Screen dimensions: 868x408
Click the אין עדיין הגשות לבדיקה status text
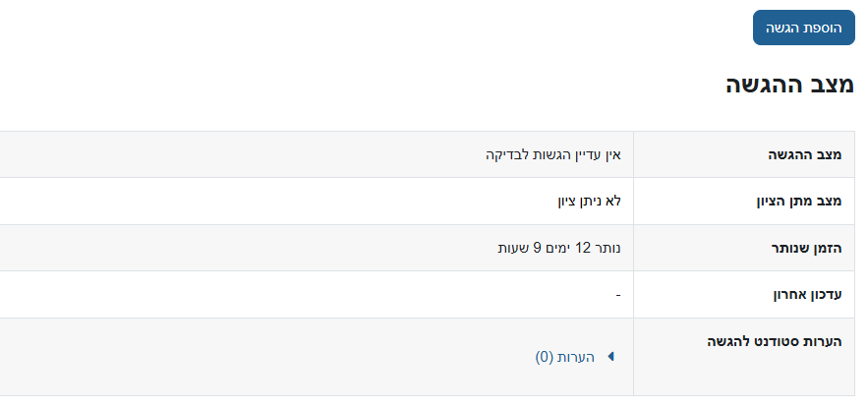point(557,154)
